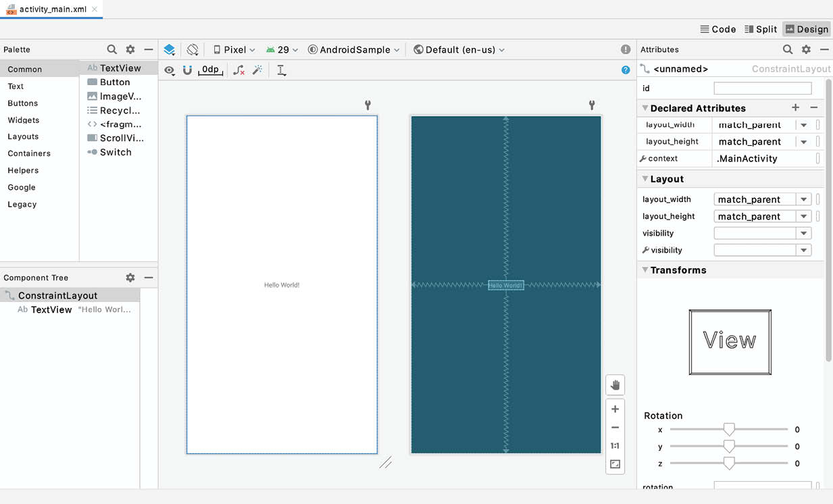Zoom out with the minus button
Image resolution: width=833 pixels, height=504 pixels.
click(x=615, y=428)
